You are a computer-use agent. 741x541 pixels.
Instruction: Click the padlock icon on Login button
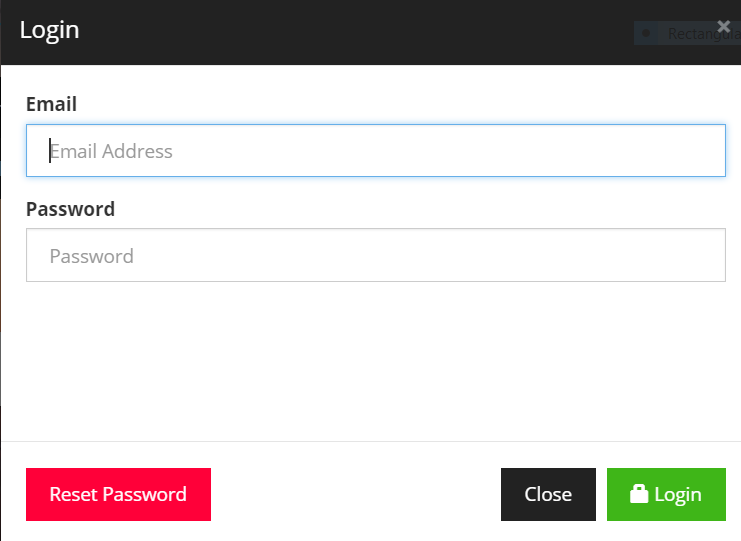(x=638, y=494)
